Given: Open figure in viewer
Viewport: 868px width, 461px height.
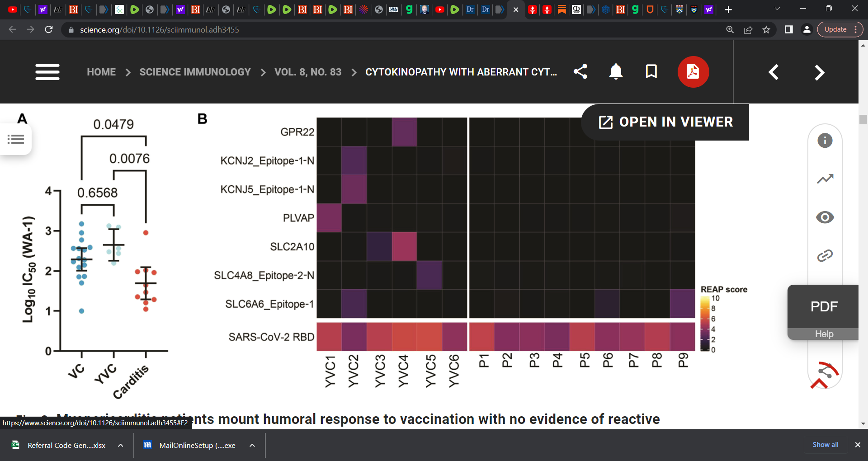Looking at the screenshot, I should tap(665, 122).
